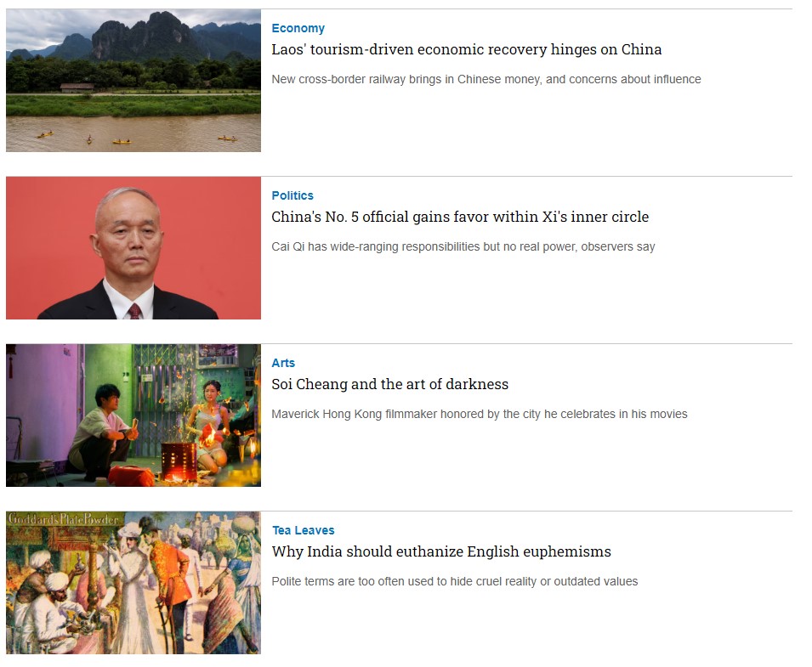The width and height of the screenshot is (812, 667).
Task: Click the Laos river and mountains thumbnail
Action: (133, 80)
